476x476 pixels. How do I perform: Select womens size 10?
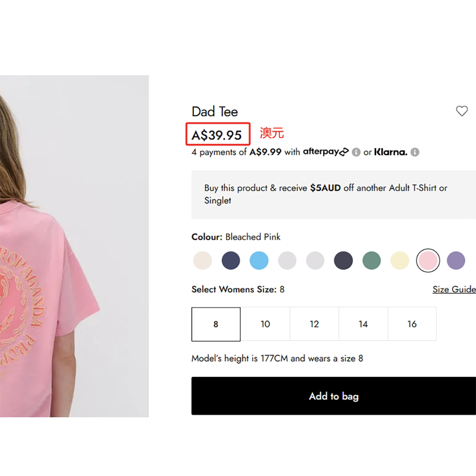[265, 324]
